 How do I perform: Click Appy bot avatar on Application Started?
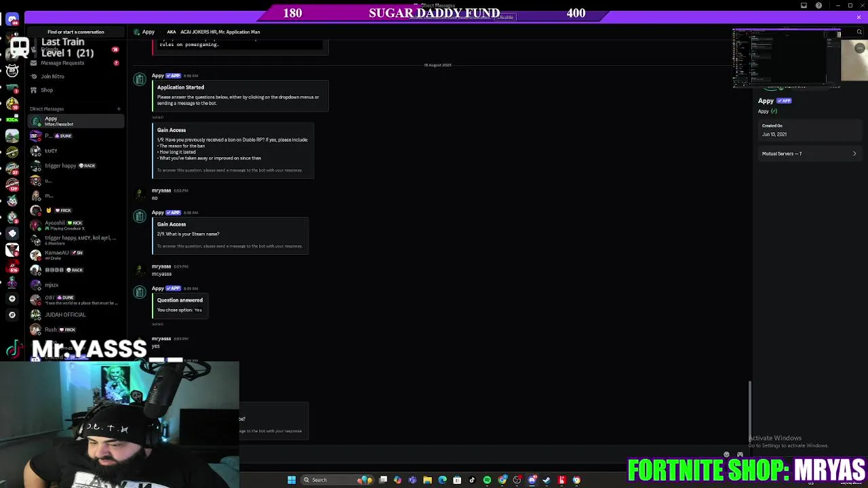click(x=139, y=80)
